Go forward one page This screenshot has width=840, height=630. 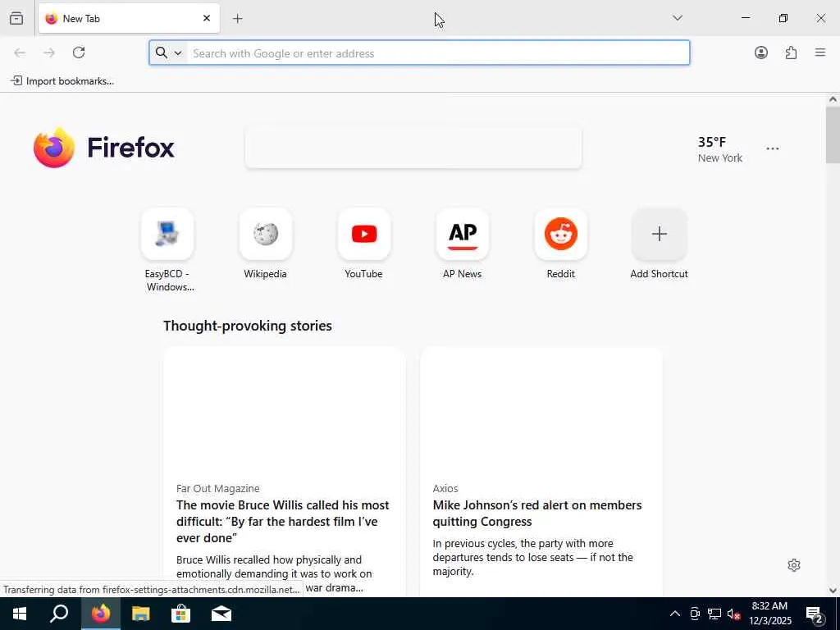(49, 52)
